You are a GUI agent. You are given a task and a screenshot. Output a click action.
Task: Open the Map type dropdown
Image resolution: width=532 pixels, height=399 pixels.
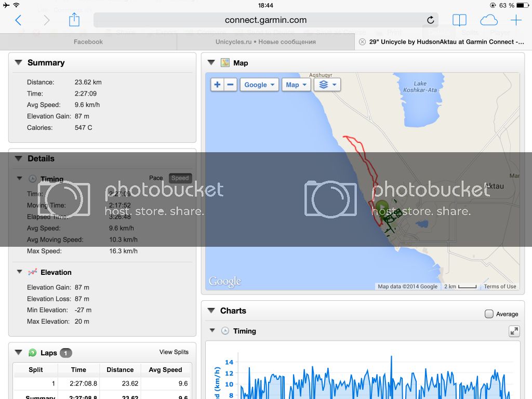[296, 85]
